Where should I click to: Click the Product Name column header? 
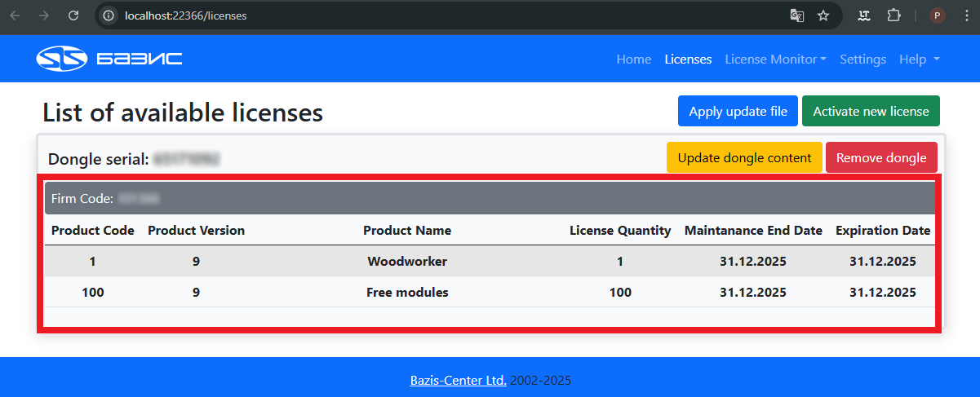[x=407, y=231]
